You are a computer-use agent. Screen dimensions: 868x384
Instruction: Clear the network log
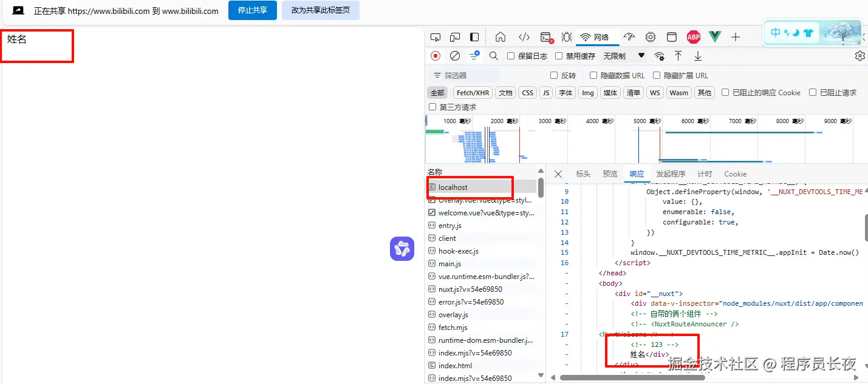[455, 56]
